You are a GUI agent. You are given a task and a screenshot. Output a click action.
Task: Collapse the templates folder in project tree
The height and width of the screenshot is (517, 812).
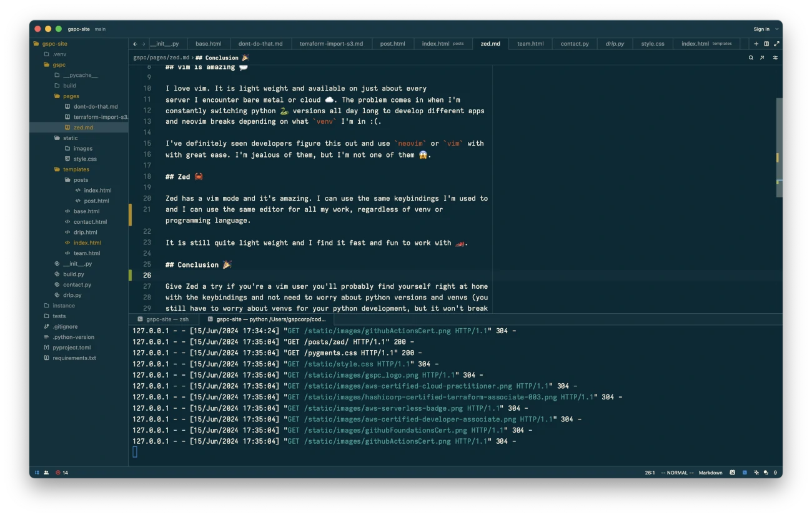point(76,169)
